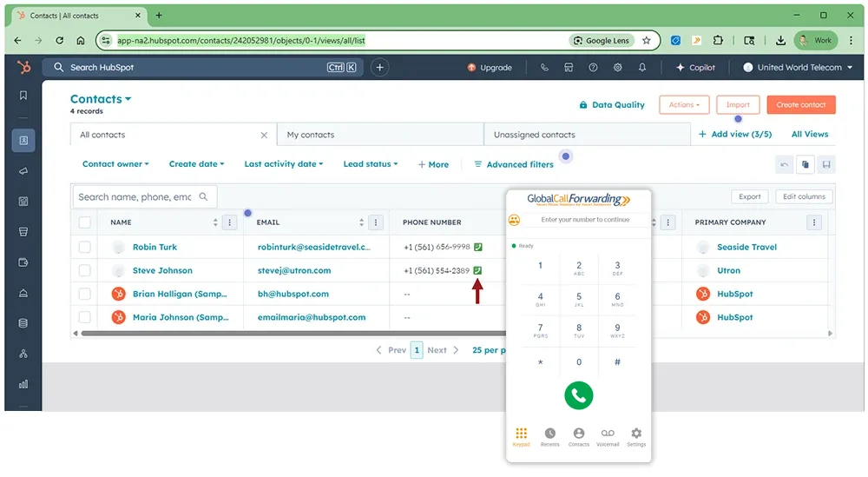Open Settings tab in the dialer
Screen dimensions: 868x477
[x=636, y=436]
